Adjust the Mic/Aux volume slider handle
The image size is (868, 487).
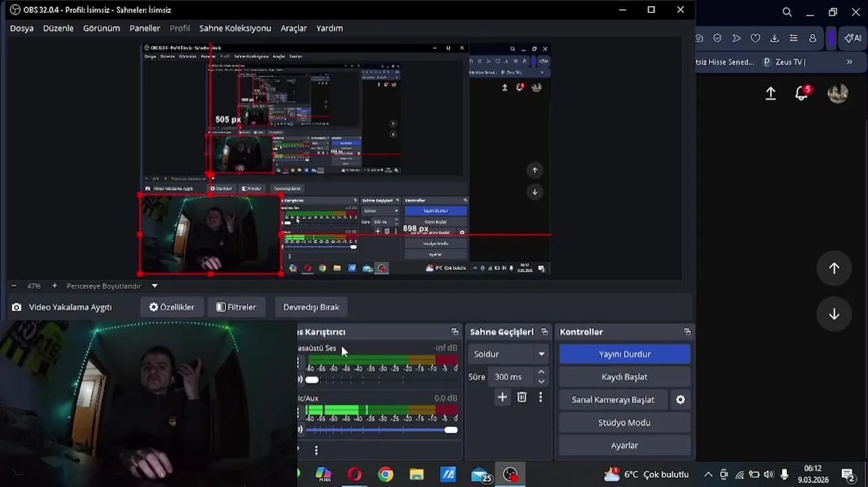point(451,430)
